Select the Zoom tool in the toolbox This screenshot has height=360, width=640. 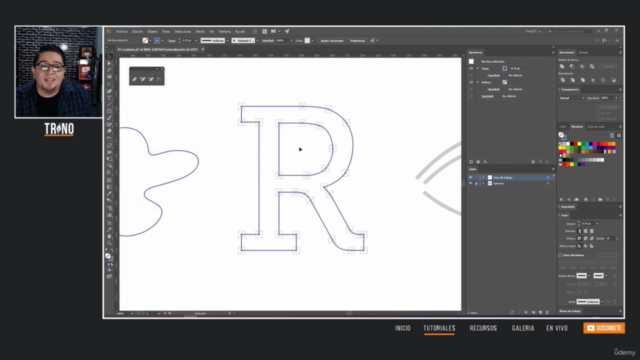click(x=109, y=242)
